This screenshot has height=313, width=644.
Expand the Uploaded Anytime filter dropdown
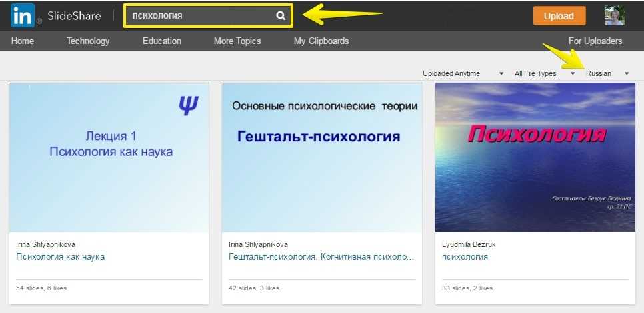pyautogui.click(x=463, y=73)
